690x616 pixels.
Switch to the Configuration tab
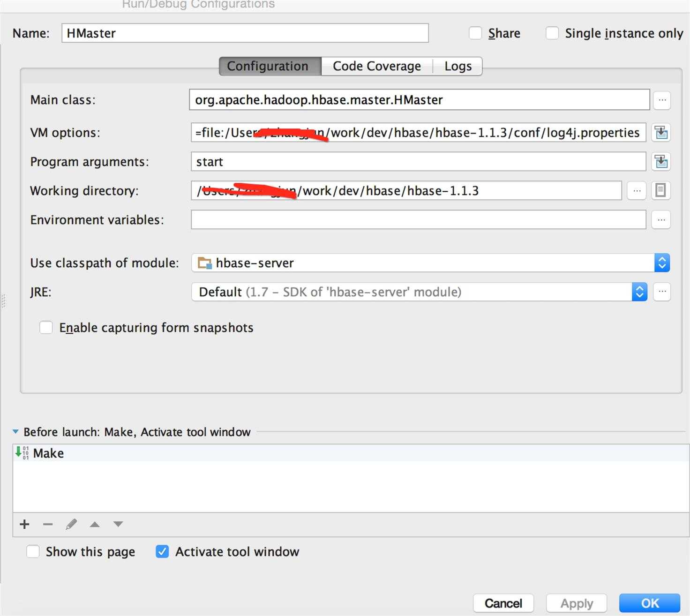pyautogui.click(x=270, y=66)
